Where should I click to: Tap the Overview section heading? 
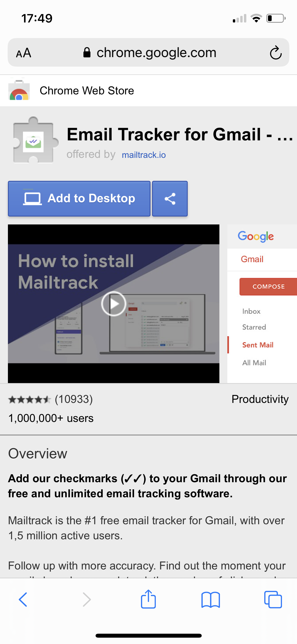[x=38, y=454]
